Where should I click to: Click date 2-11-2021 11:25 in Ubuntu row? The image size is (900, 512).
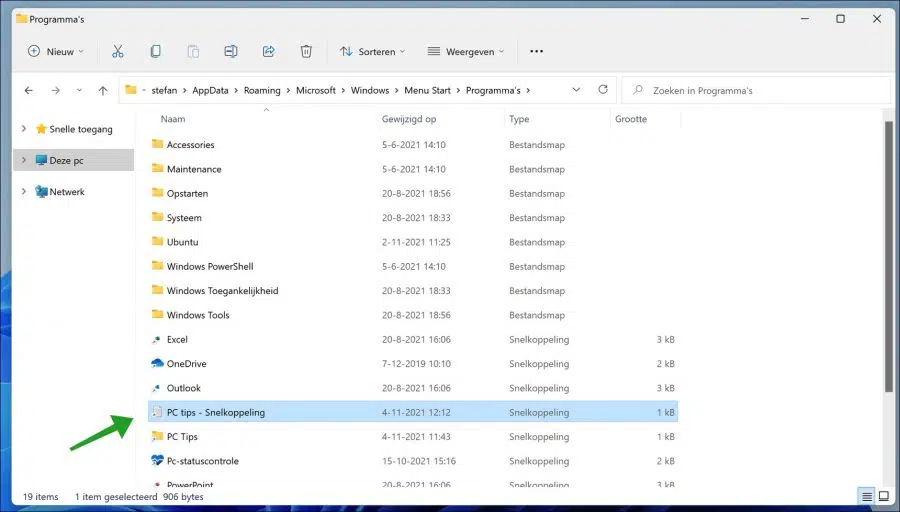point(416,242)
